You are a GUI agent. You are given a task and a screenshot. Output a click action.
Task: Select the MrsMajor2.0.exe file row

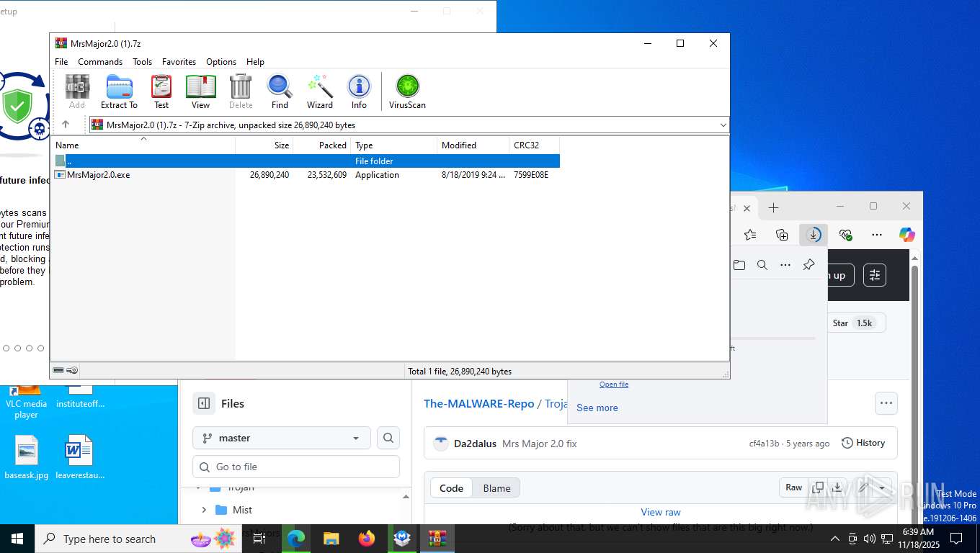306,175
